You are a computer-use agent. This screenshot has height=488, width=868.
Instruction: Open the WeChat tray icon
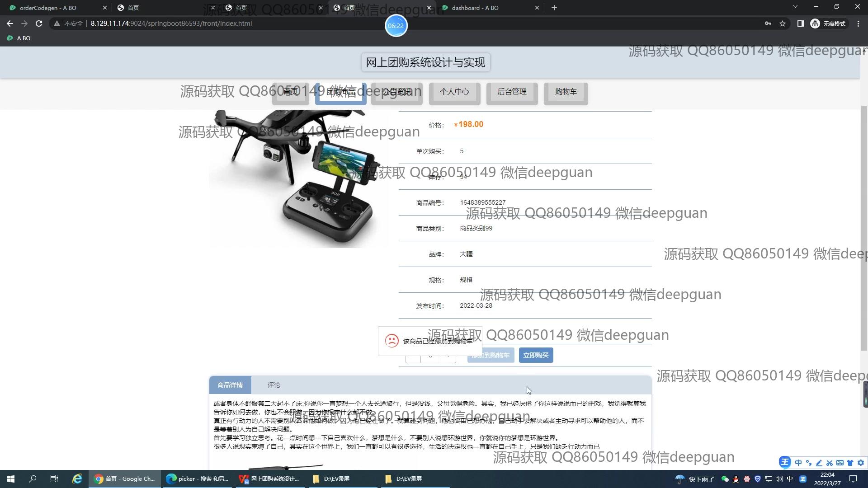(725, 479)
